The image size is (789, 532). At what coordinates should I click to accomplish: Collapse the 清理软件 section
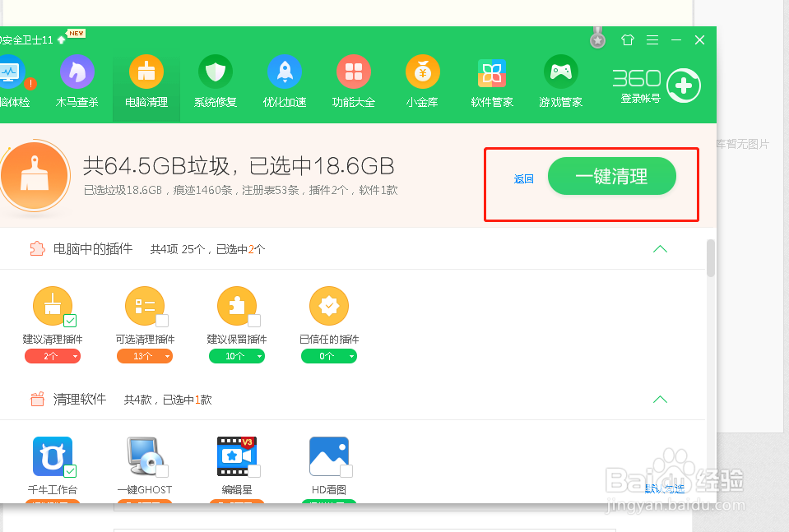coord(660,399)
